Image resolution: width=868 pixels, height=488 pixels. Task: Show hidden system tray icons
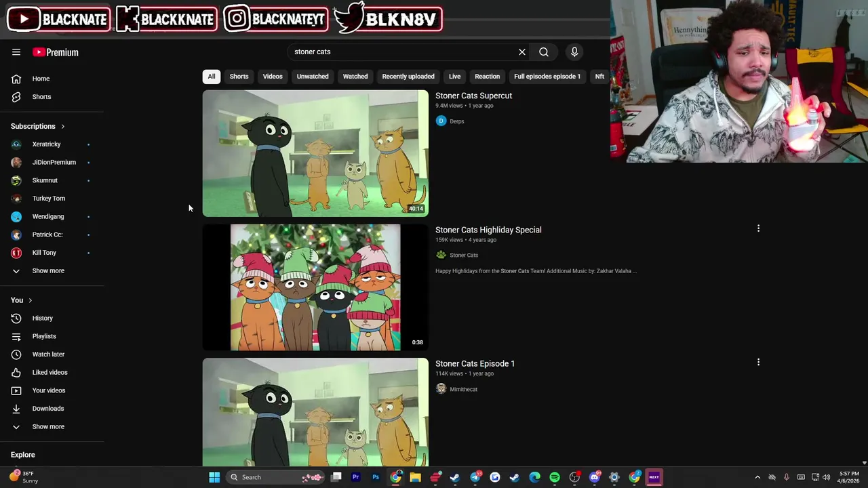coord(757,477)
